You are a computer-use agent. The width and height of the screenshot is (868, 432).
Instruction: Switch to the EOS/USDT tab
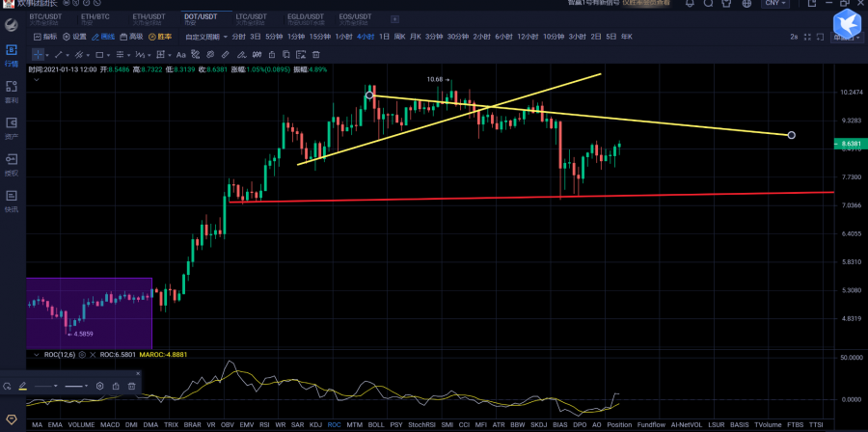click(355, 19)
